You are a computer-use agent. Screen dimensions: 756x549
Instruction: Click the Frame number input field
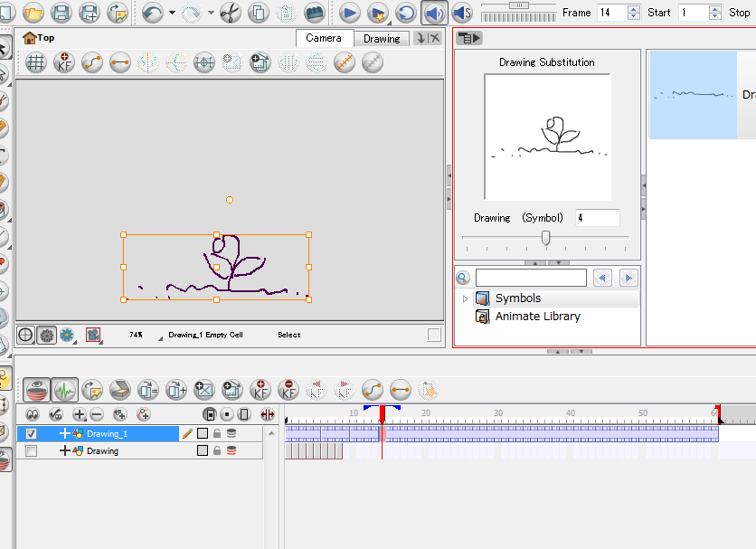612,13
